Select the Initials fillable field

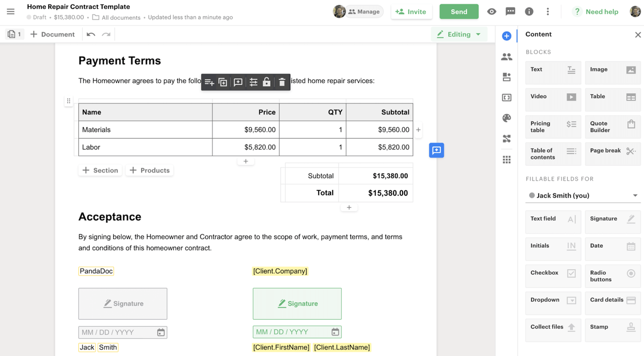click(553, 249)
